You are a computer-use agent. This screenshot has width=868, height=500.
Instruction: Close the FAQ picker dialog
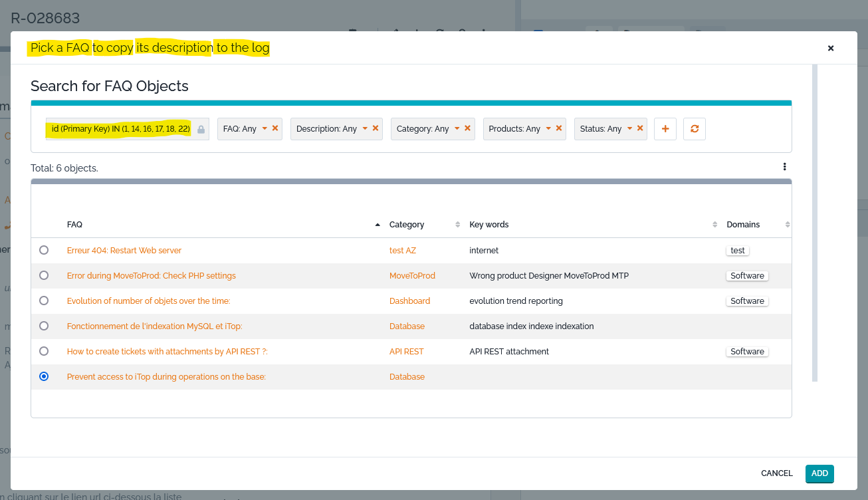831,48
